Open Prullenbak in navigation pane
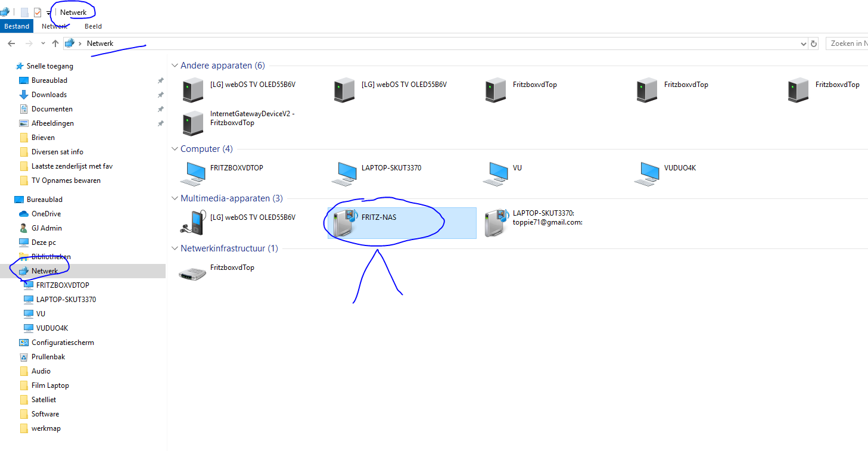Viewport: 868px width, 451px height. click(48, 357)
